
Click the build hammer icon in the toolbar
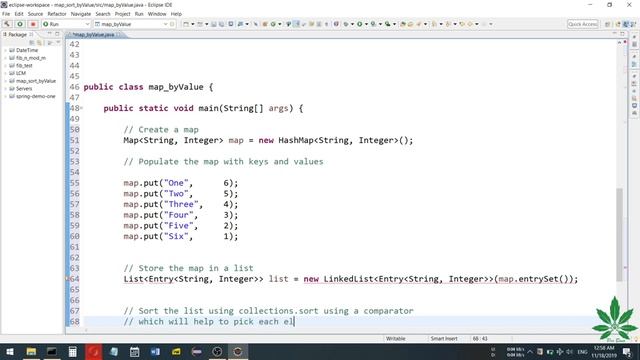(7, 24)
